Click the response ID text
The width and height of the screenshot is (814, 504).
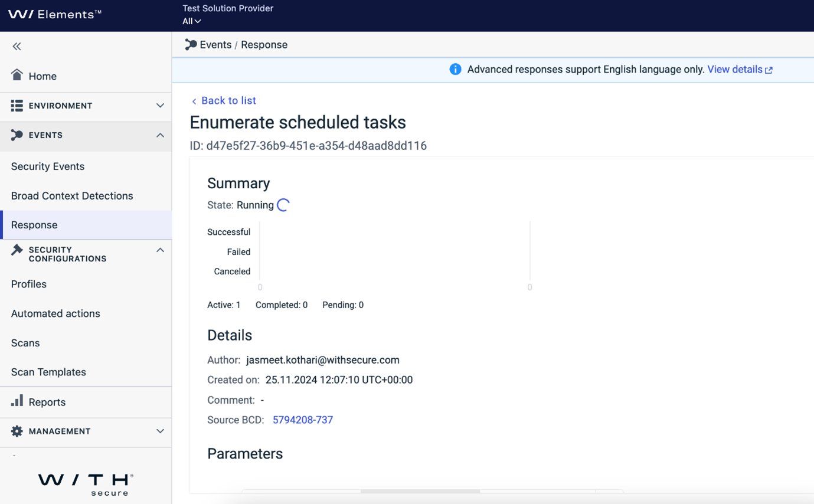pos(308,146)
